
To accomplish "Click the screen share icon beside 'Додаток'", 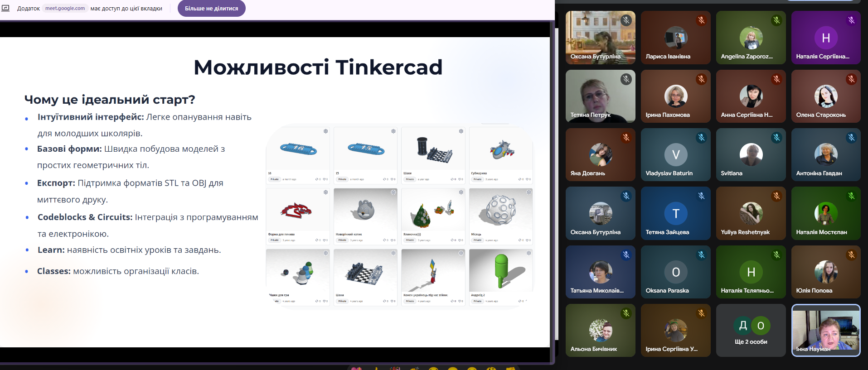I will [x=5, y=8].
